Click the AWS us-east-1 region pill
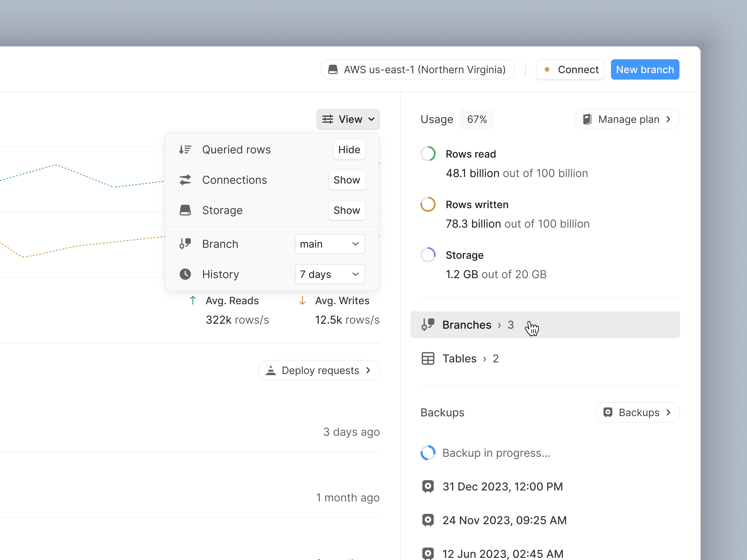Viewport: 747px width, 560px height. pos(417,70)
